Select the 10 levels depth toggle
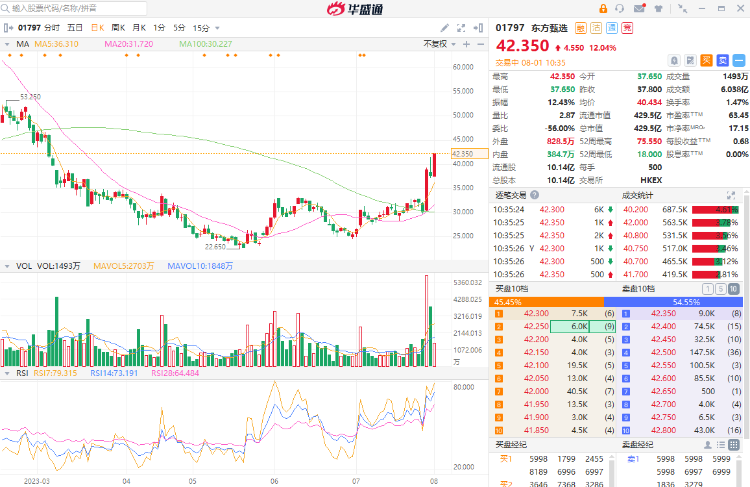 click(x=735, y=289)
